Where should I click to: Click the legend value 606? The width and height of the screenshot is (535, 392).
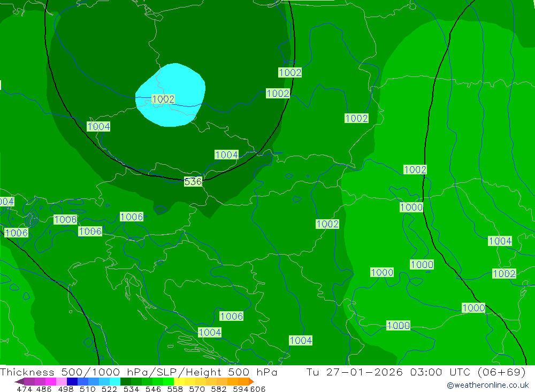258,389
